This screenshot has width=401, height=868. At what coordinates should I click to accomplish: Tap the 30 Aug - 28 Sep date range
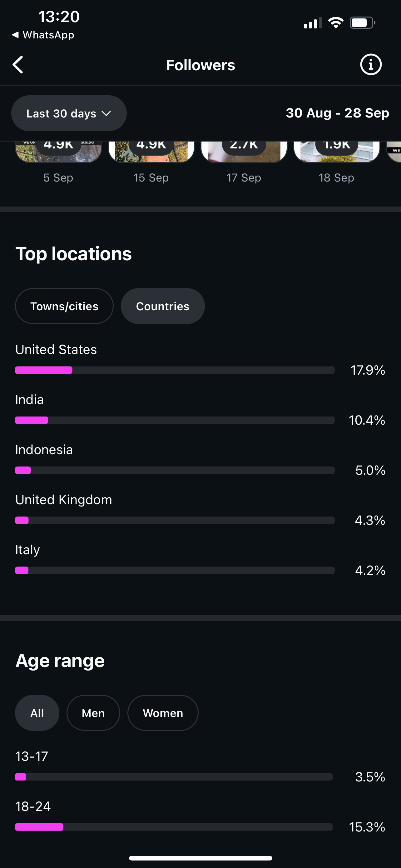click(337, 113)
